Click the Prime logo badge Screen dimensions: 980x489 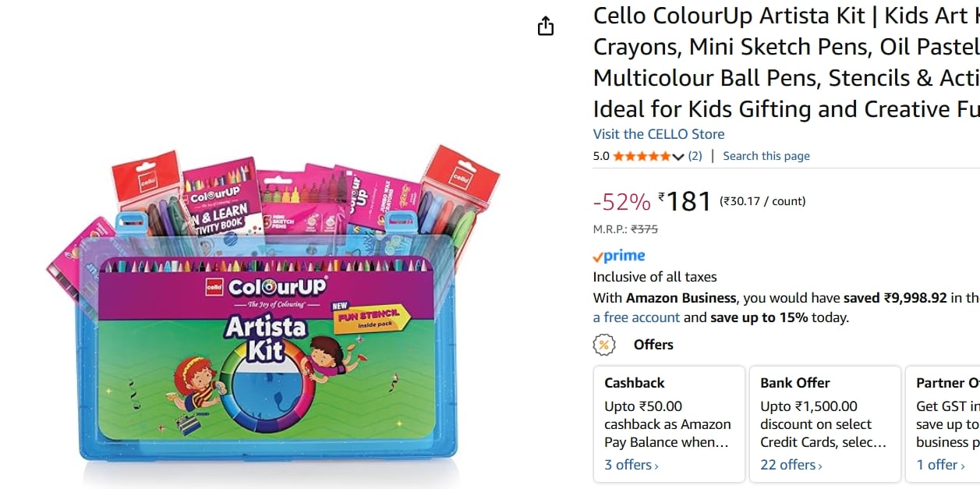(619, 256)
